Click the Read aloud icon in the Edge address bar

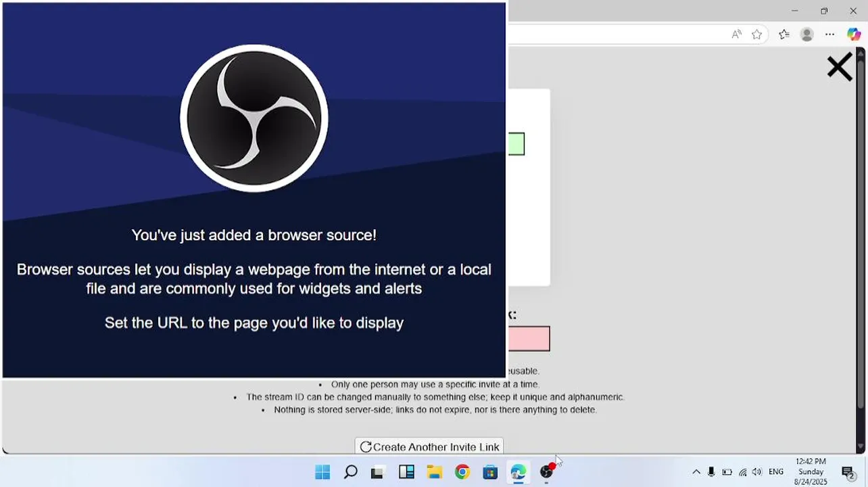[x=736, y=34]
